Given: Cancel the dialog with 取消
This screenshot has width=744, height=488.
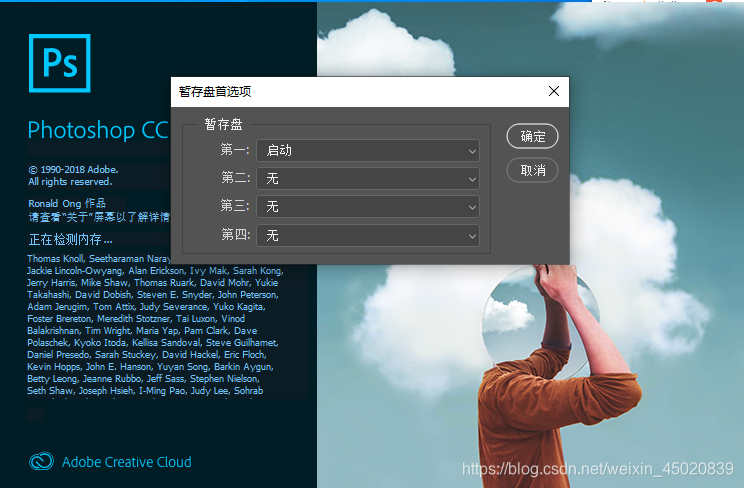Looking at the screenshot, I should pyautogui.click(x=532, y=170).
